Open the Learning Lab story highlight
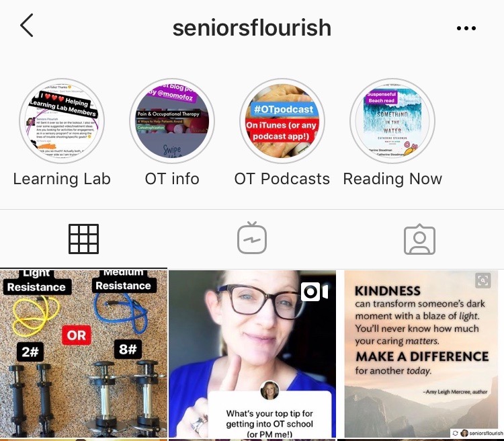This screenshot has width=504, height=441. tap(62, 121)
